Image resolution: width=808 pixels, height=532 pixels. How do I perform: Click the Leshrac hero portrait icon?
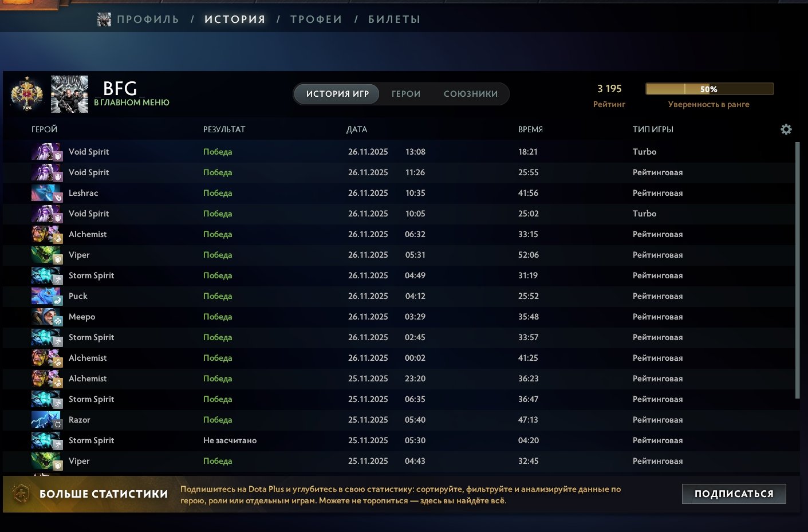(x=46, y=193)
